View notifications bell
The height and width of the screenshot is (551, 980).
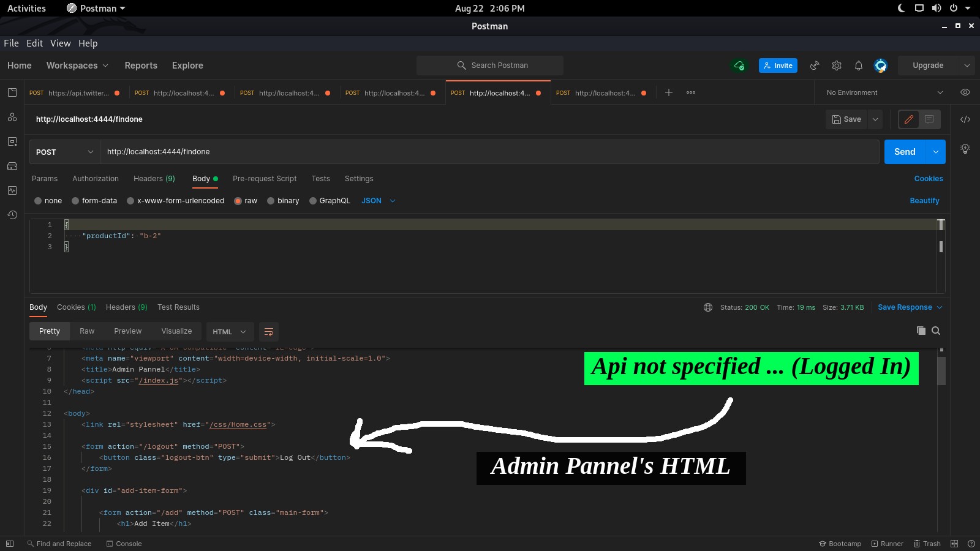pyautogui.click(x=859, y=66)
